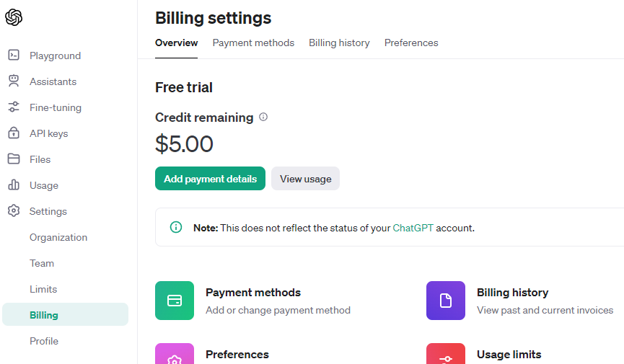Switch to the Payment methods tab
Screen dimensions: 624x364
[253, 43]
